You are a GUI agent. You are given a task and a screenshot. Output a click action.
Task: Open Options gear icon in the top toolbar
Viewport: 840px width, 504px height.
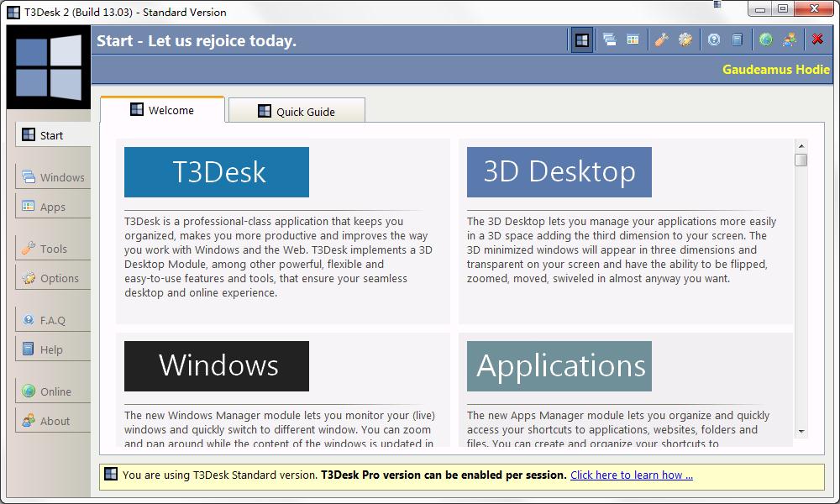coord(685,39)
